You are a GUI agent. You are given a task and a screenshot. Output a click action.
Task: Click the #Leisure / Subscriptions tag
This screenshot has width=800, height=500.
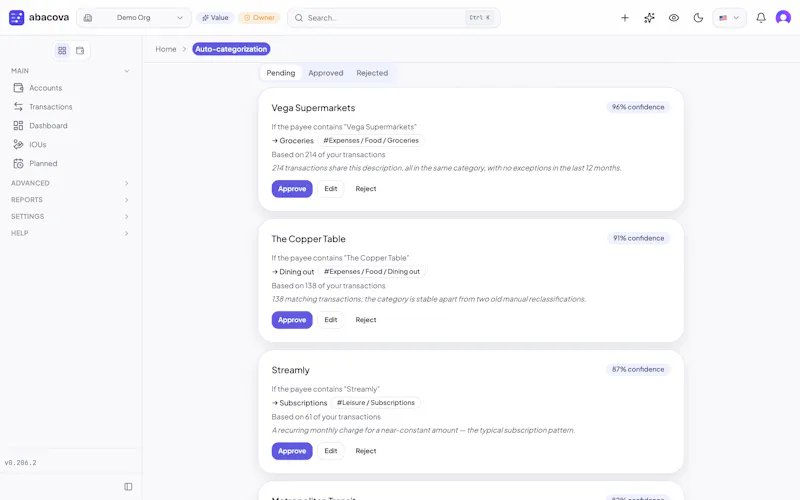pos(376,403)
